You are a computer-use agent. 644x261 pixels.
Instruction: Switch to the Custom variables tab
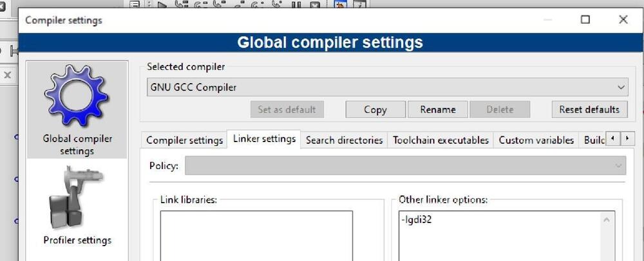pyautogui.click(x=536, y=140)
